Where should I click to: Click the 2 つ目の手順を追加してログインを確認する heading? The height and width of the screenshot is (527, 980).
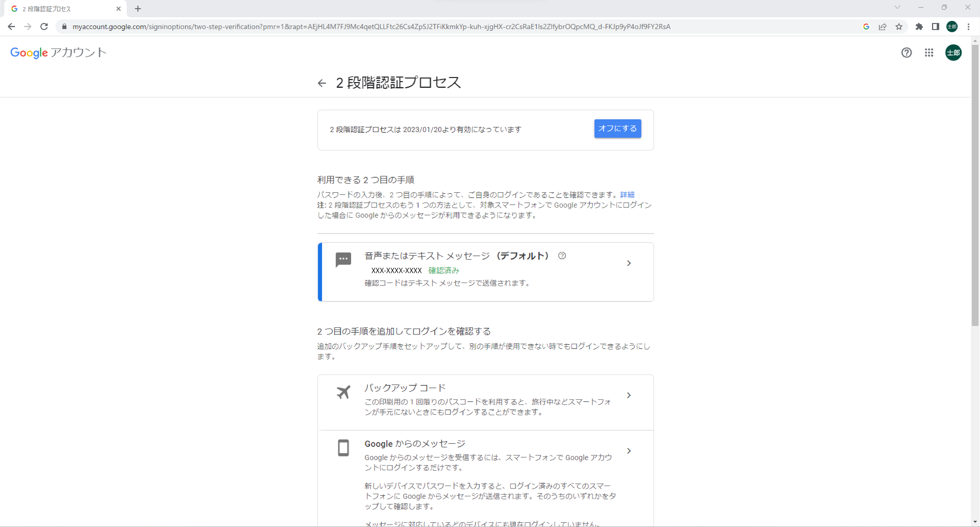pyautogui.click(x=404, y=331)
